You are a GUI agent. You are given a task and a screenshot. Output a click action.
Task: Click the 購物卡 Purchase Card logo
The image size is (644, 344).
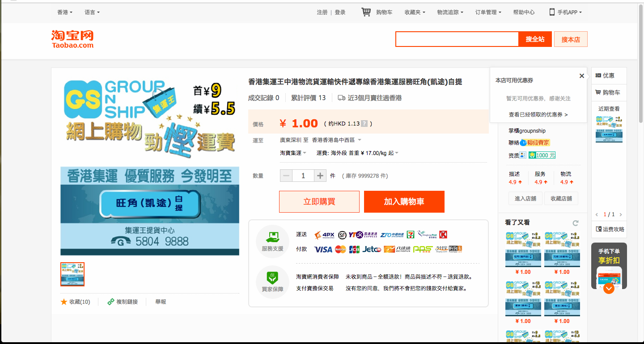point(455,249)
